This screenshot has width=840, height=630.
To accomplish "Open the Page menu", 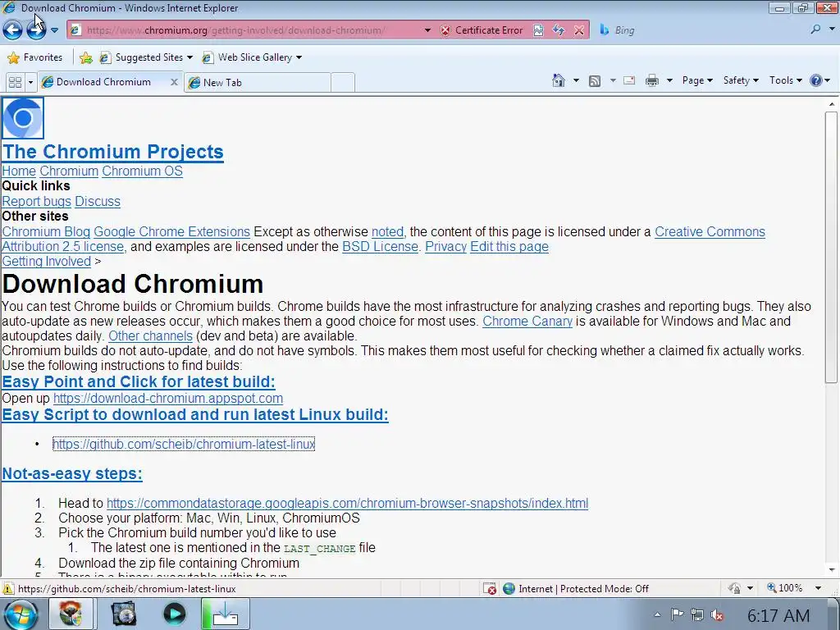I will click(697, 80).
